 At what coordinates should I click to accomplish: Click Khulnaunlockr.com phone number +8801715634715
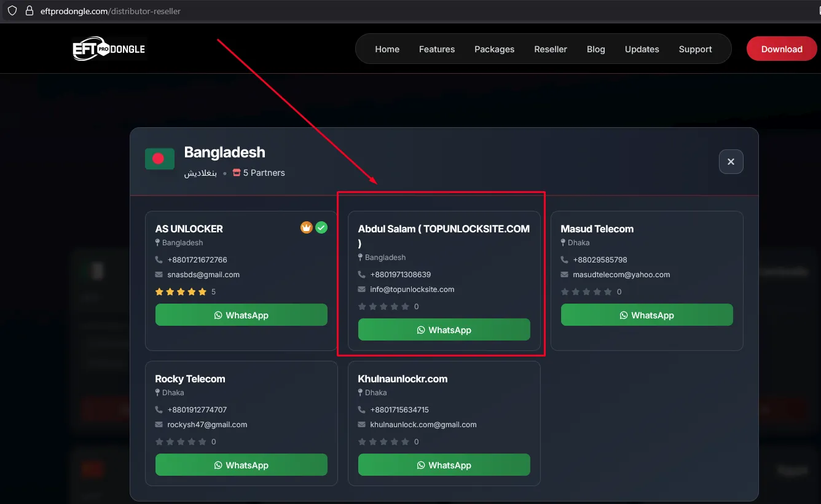399,410
